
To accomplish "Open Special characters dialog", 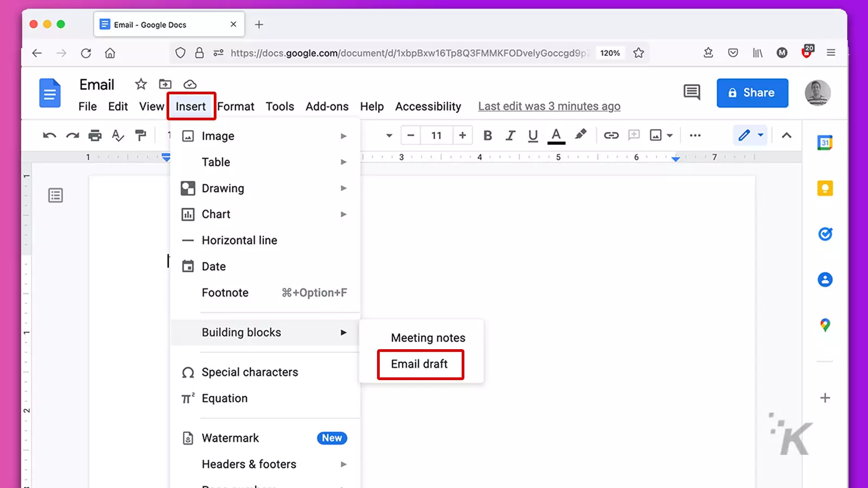I will click(x=265, y=373).
